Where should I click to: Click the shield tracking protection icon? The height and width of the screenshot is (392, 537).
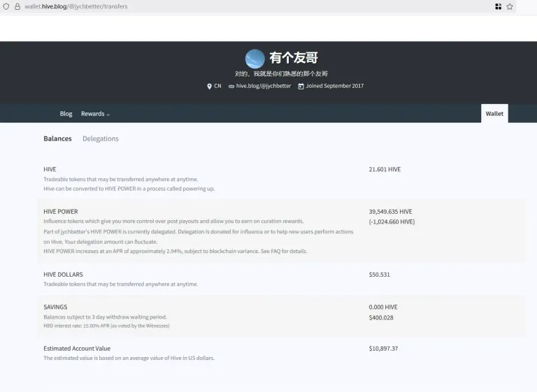[x=6, y=6]
